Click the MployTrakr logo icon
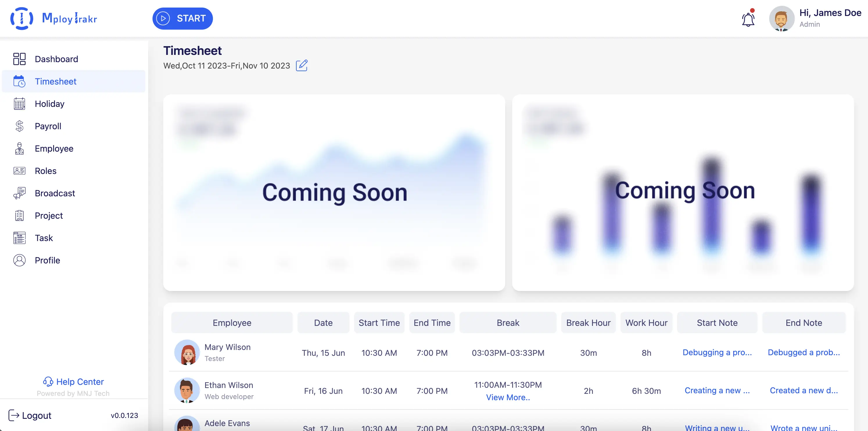The height and width of the screenshot is (431, 868). (x=22, y=19)
